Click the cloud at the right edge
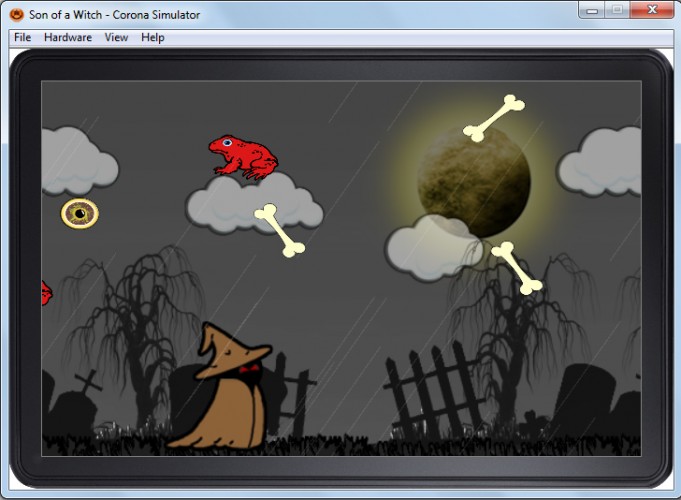The image size is (681, 500). pyautogui.click(x=600, y=162)
